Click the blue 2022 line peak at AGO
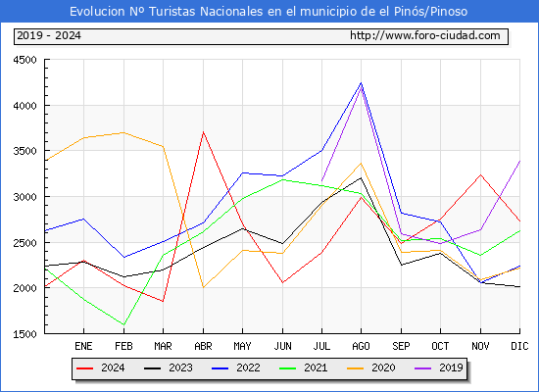Image resolution: width=539 pixels, height=392 pixels. coord(361,83)
